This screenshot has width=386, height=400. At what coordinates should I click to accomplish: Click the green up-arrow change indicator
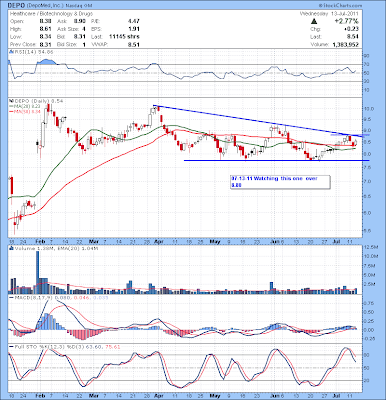tap(314, 21)
